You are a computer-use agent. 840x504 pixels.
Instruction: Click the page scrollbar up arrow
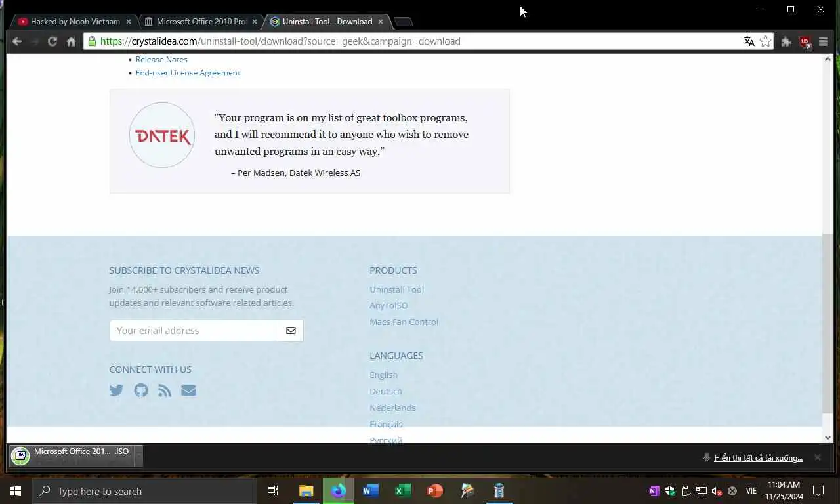828,59
